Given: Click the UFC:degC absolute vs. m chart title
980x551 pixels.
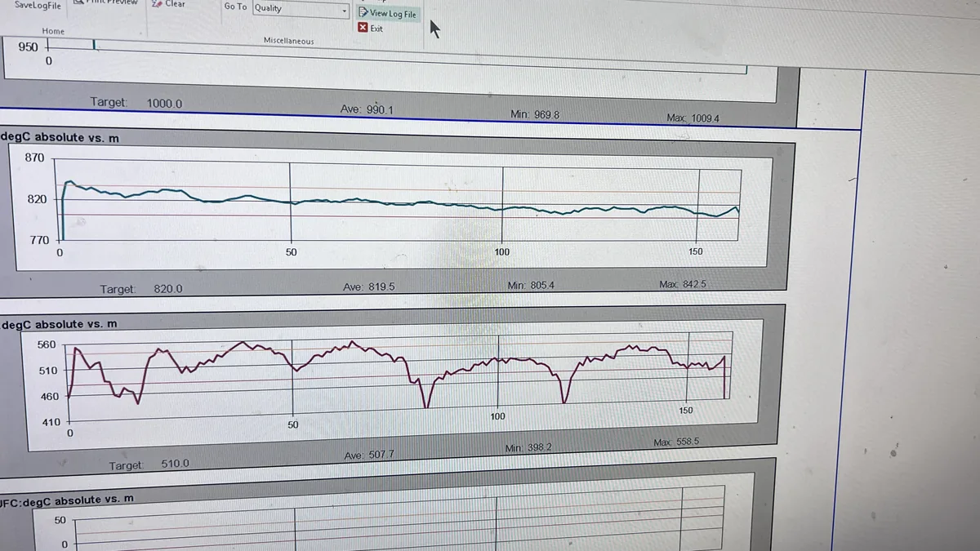Looking at the screenshot, I should click(67, 500).
